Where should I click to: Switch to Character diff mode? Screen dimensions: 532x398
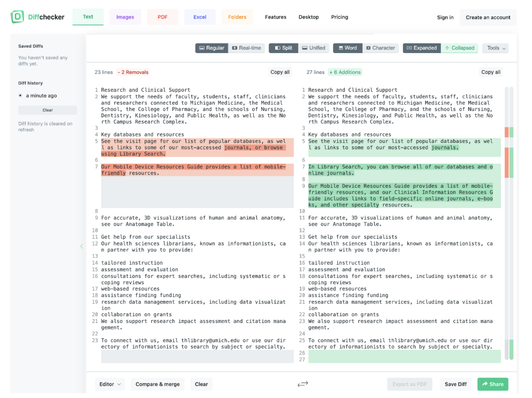point(380,48)
